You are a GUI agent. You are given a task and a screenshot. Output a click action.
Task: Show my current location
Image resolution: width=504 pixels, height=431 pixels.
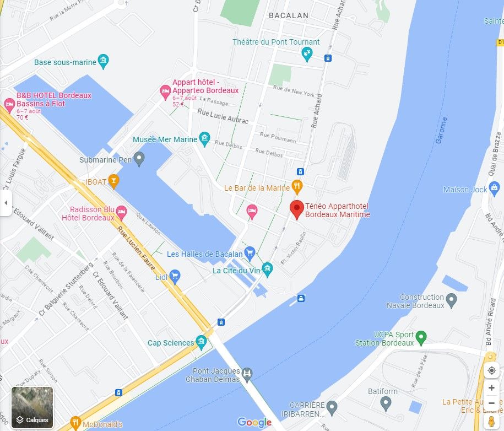(x=491, y=370)
